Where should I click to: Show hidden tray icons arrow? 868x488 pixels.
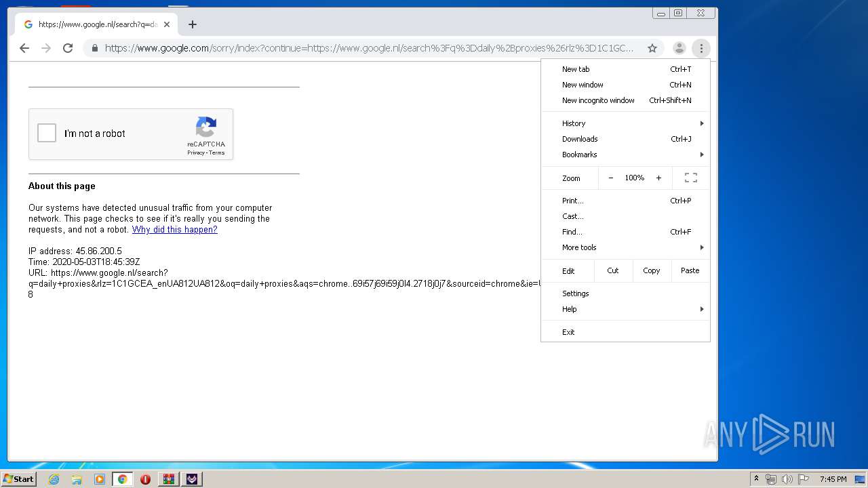click(x=756, y=479)
